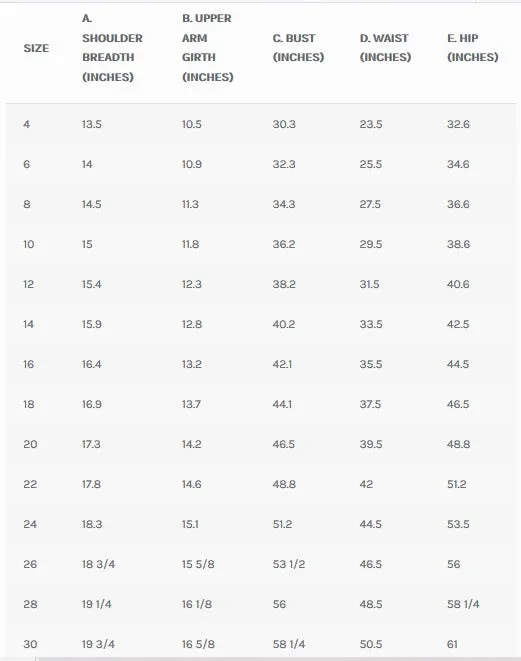
Task: Select upper arm girth value 12.8
Action: point(192,324)
